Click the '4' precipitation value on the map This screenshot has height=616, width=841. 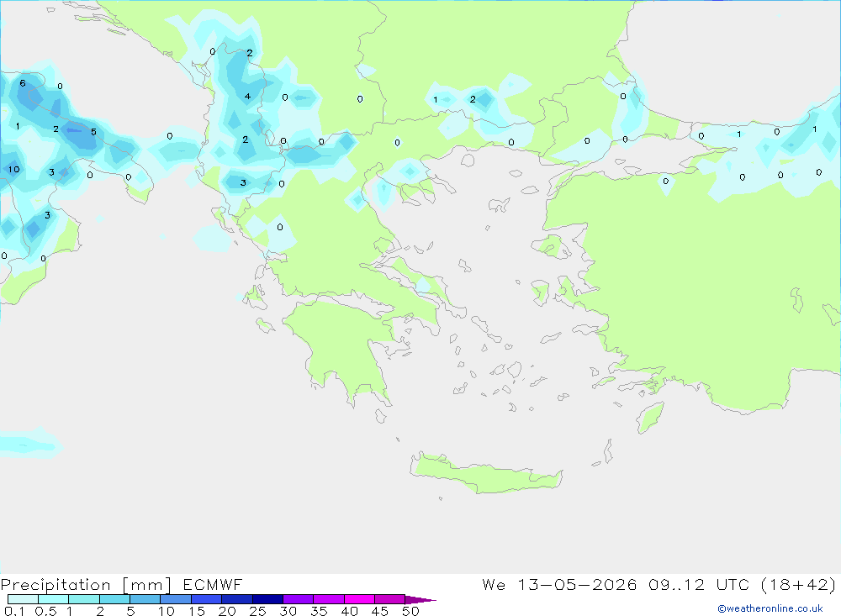point(247,97)
